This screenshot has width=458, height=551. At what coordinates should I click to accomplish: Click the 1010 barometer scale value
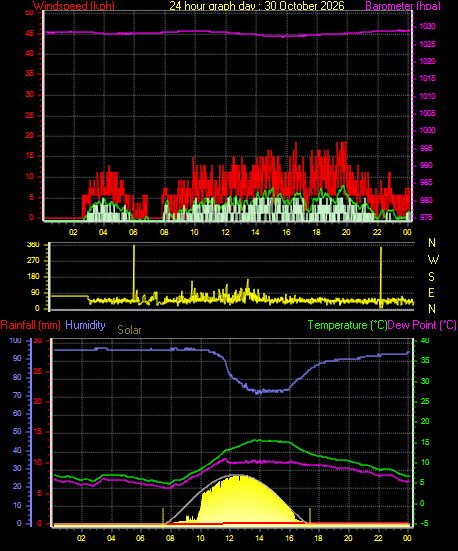tap(427, 96)
